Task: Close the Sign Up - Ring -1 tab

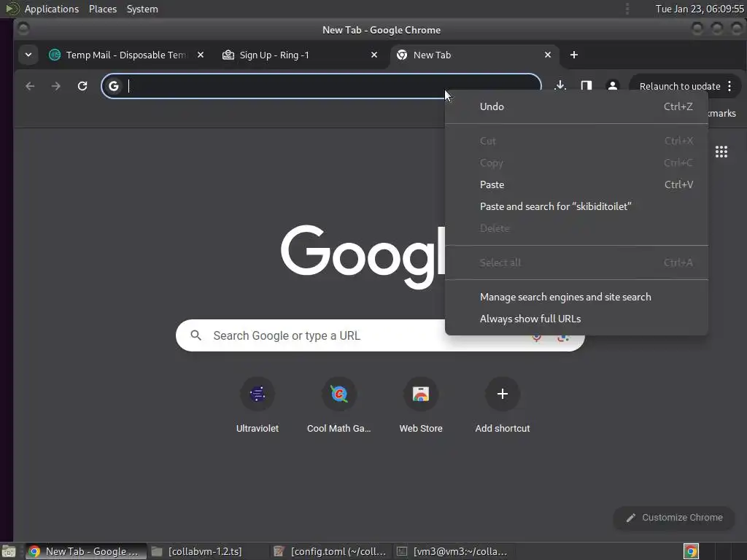Action: point(374,55)
